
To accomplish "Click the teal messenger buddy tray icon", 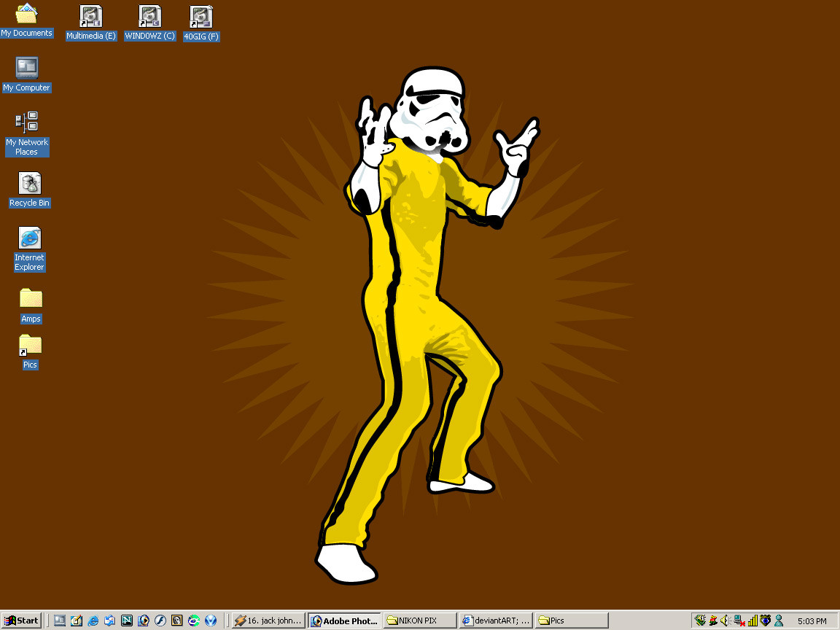I will (779, 621).
